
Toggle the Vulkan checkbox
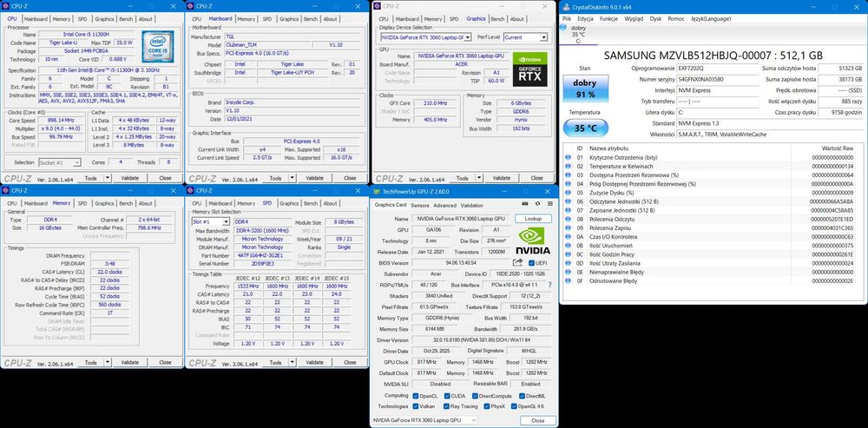coord(416,405)
